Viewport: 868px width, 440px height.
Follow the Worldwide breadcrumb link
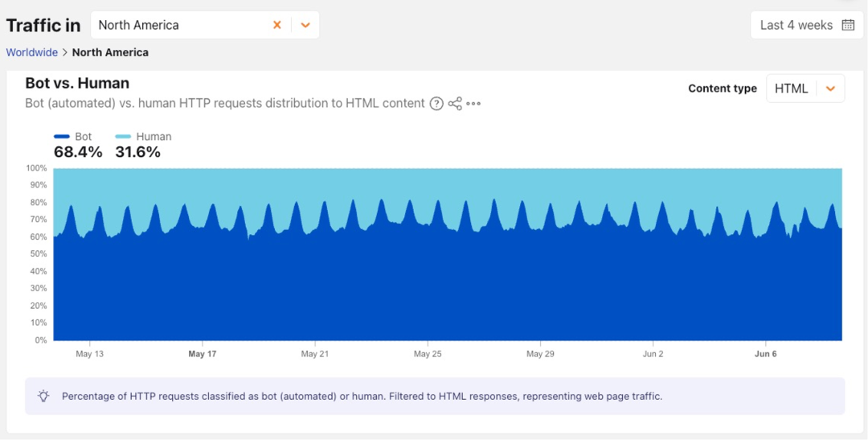pyautogui.click(x=31, y=52)
